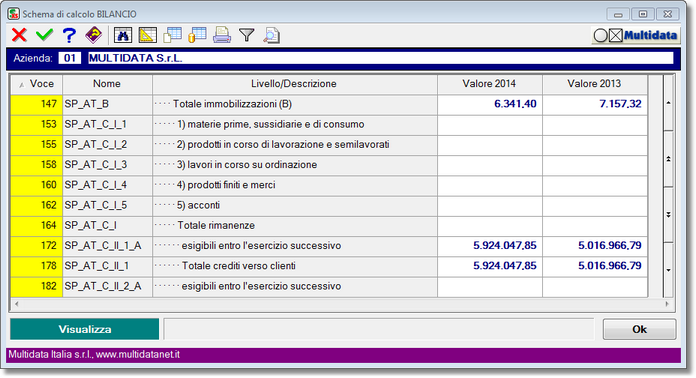Viewport: 696px width, 378px height.
Task: Click Valore 2014 cell of row 172
Action: [x=490, y=246]
